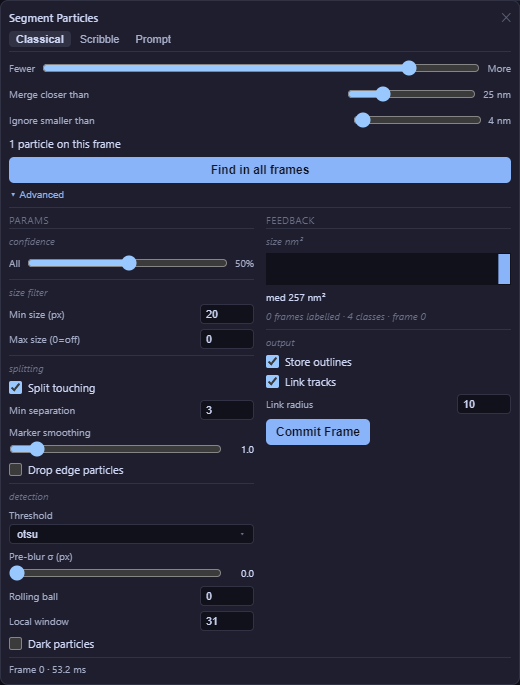This screenshot has height=685, width=520.
Task: Open the Threshold otsu dropdown
Action: (131, 534)
